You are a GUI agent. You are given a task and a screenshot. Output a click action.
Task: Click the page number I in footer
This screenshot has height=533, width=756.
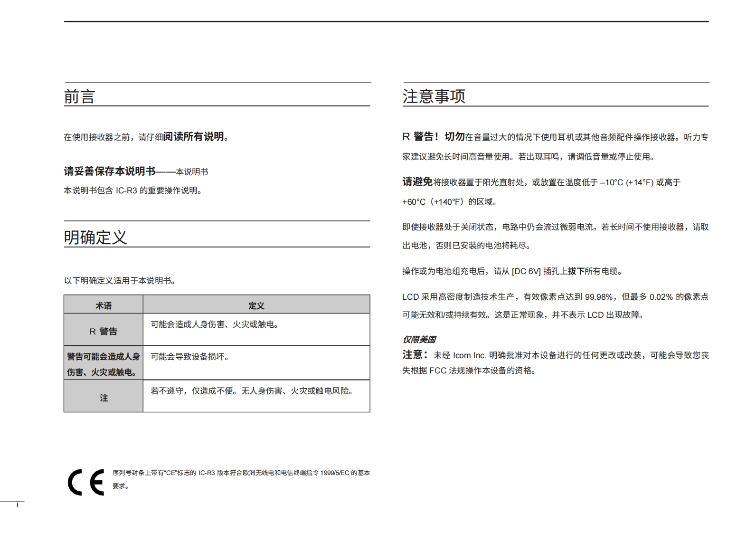pyautogui.click(x=18, y=505)
